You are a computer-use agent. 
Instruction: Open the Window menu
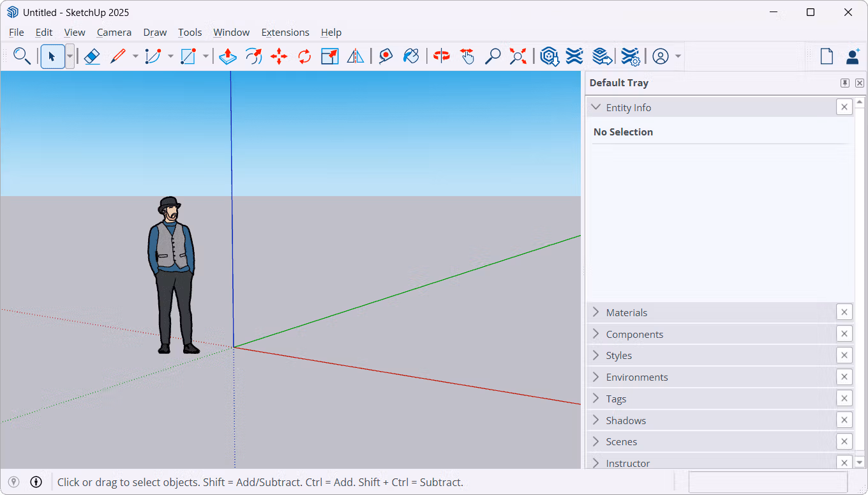(232, 32)
